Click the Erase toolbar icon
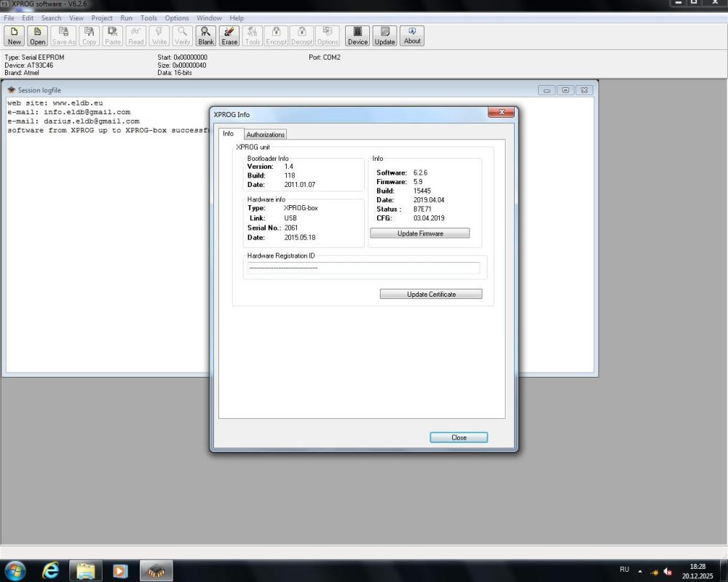Image resolution: width=728 pixels, height=582 pixels. click(x=229, y=36)
